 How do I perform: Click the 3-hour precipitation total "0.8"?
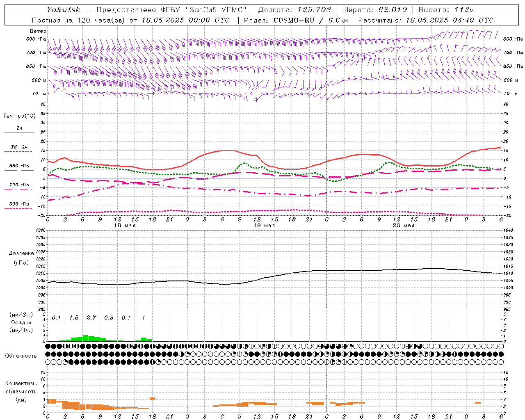coord(109,318)
